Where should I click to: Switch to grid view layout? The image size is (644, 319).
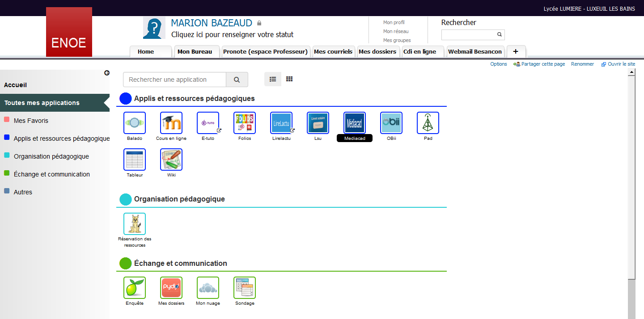click(289, 79)
